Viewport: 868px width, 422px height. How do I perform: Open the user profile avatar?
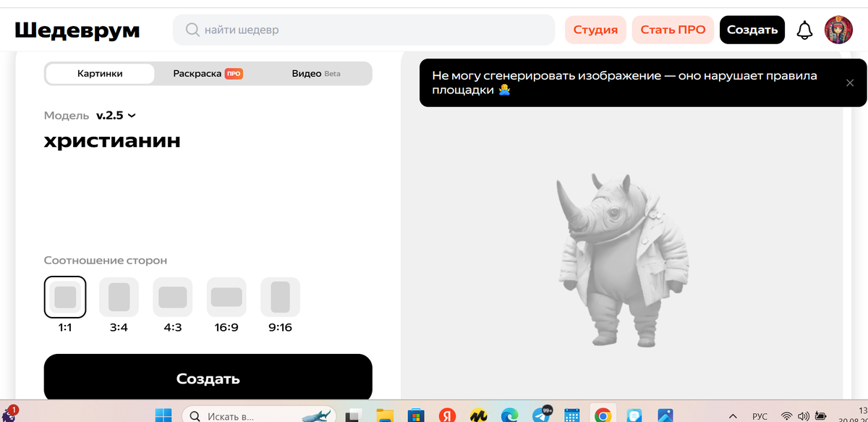point(838,30)
